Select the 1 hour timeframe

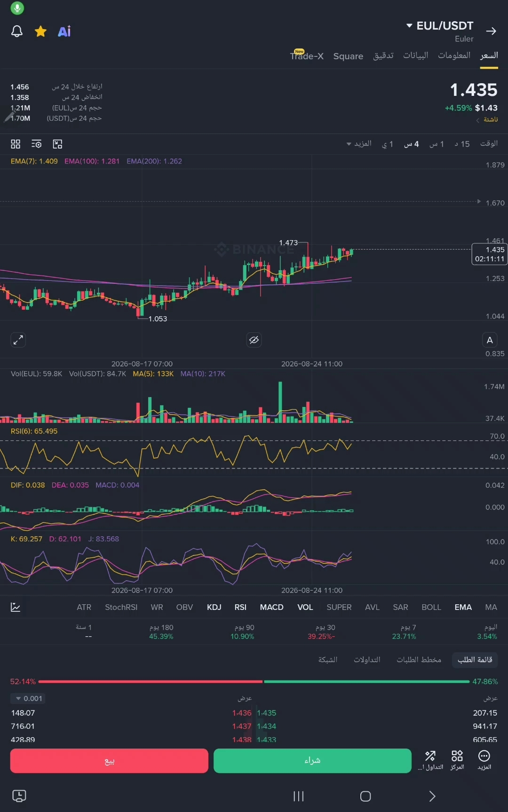437,144
